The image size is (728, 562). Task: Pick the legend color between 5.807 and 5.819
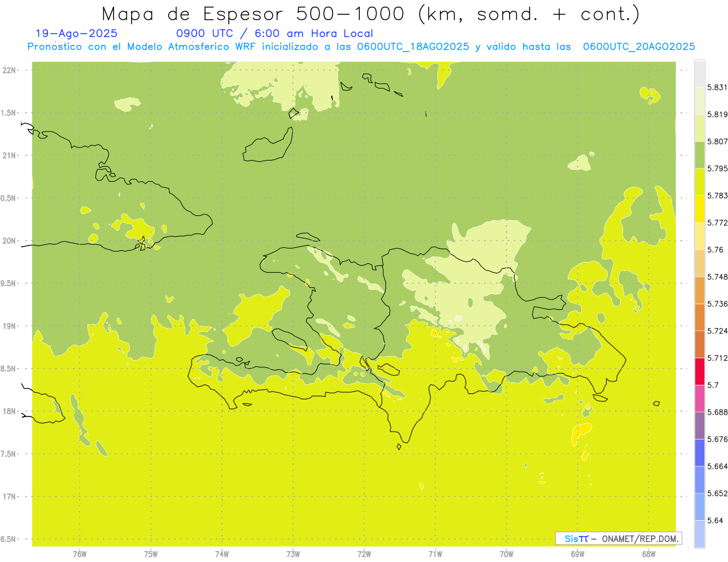point(699,128)
